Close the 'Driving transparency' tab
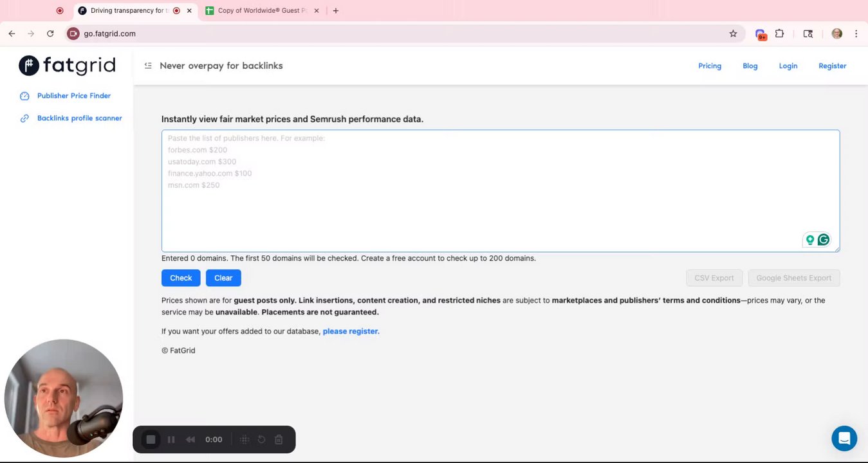 189,10
